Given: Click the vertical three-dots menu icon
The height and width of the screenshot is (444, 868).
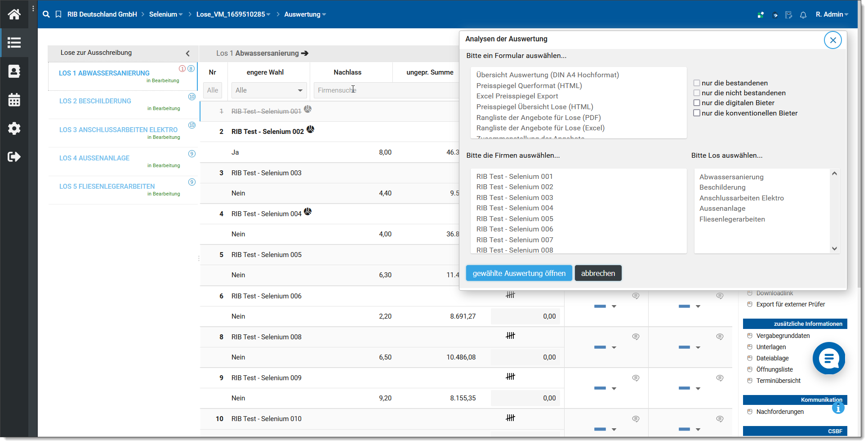Looking at the screenshot, I should [x=33, y=9].
